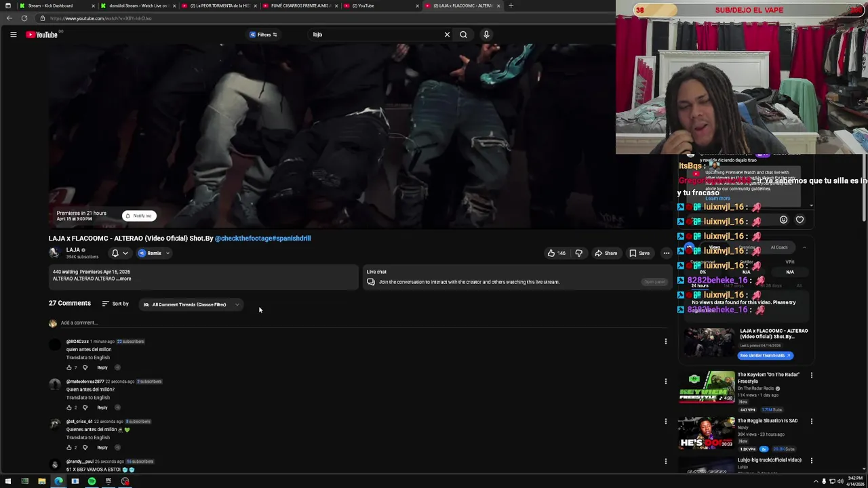Expand the Remix dropdown arrow
868x488 pixels.
pyautogui.click(x=167, y=253)
